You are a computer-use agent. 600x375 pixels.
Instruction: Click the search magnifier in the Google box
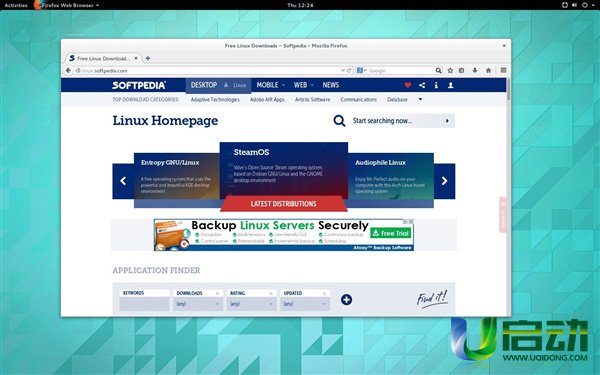439,70
